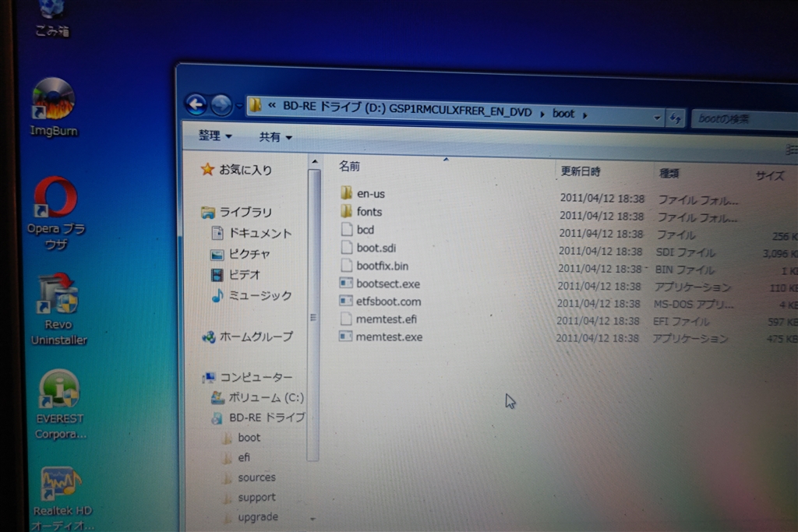Sort by Size (サイズ) column header

click(770, 176)
